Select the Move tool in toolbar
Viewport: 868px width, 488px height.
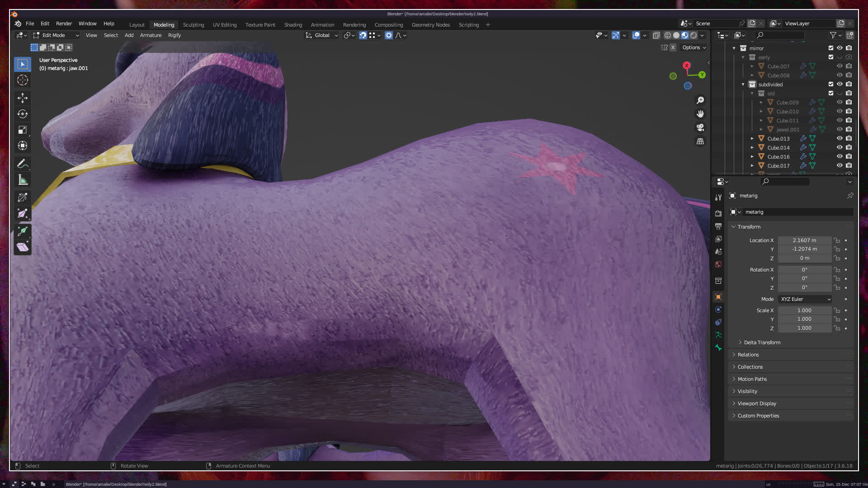point(23,98)
